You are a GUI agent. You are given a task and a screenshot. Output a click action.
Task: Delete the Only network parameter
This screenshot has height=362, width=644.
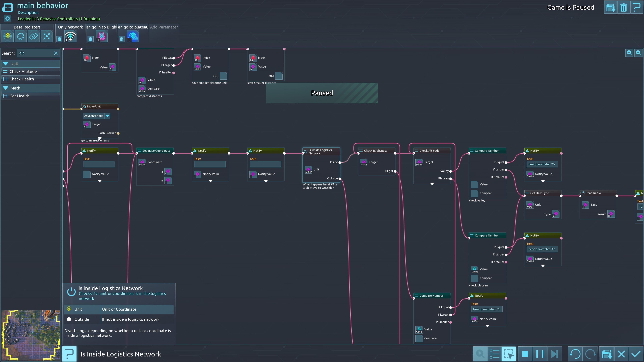[59, 39]
